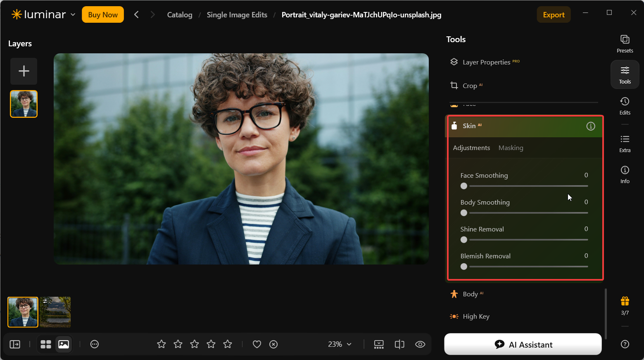This screenshot has width=644, height=360.
Task: Rate the photo five stars
Action: click(x=228, y=344)
